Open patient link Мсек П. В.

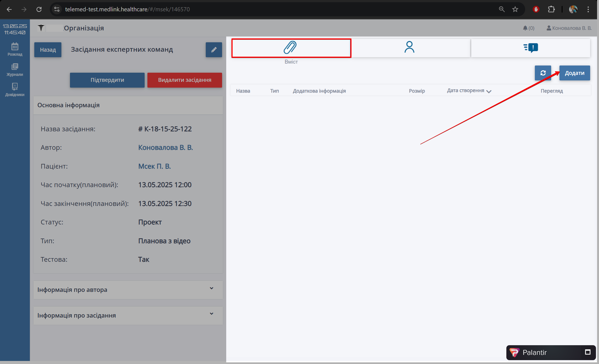pos(154,166)
